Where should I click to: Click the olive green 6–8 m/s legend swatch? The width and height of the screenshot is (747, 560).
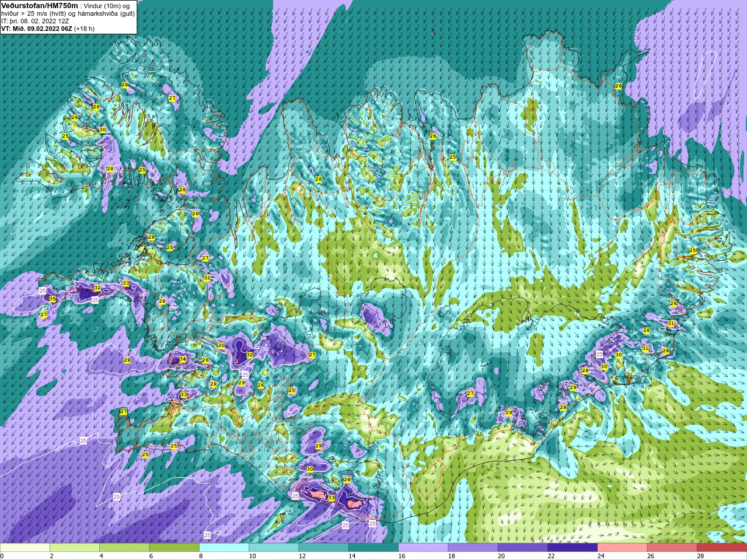174,548
